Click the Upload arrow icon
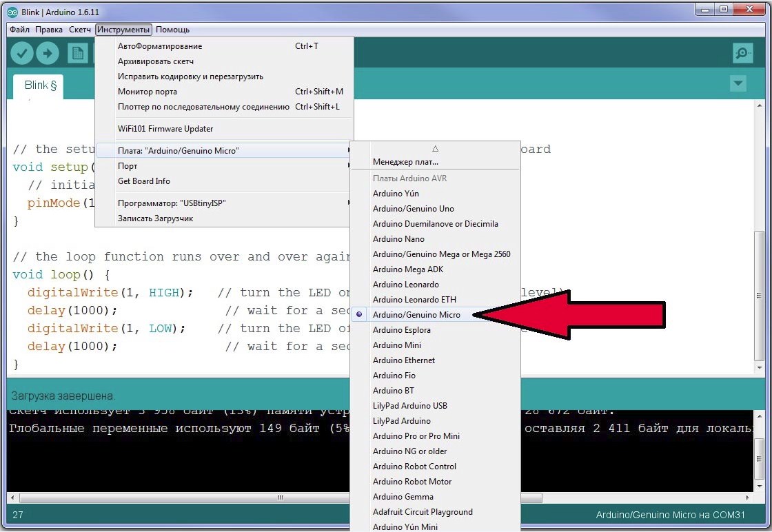This screenshot has width=772, height=532. tap(48, 53)
